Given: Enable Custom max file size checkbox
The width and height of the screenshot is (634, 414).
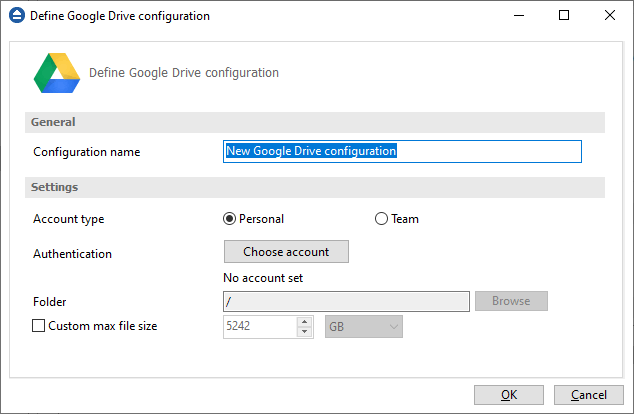Looking at the screenshot, I should coord(38,326).
